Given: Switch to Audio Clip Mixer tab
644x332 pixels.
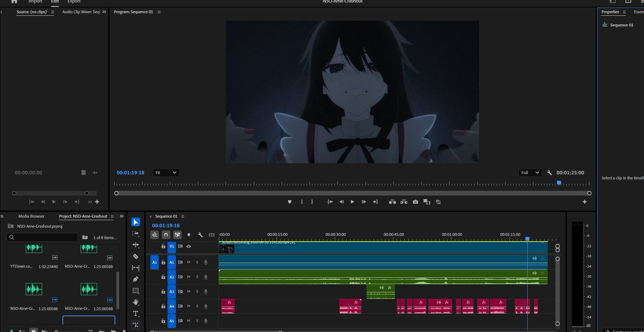Looking at the screenshot, I should coord(80,12).
